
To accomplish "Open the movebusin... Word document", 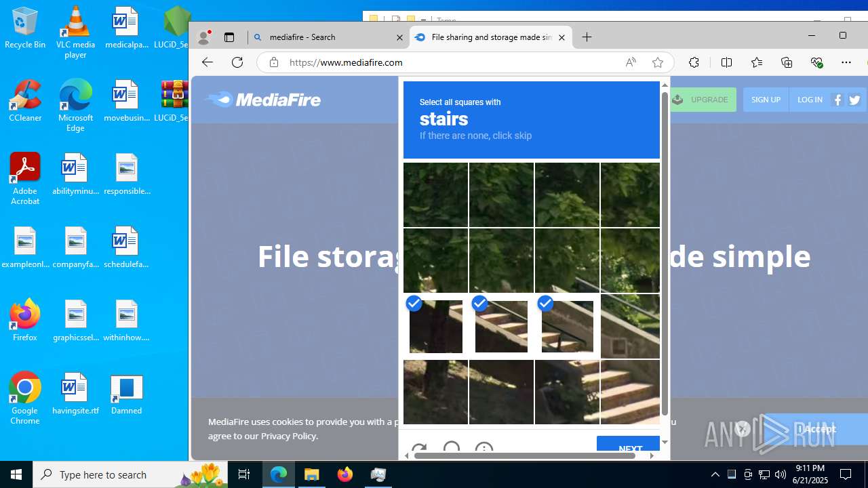I will click(x=126, y=102).
